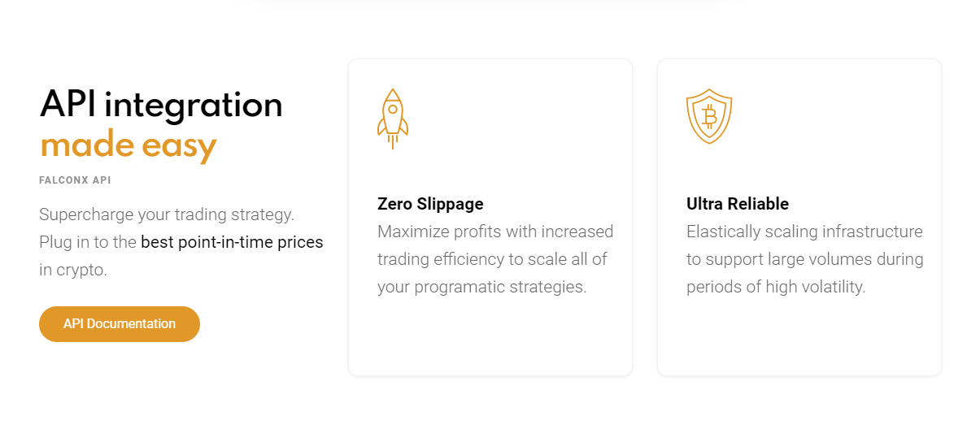Image resolution: width=980 pixels, height=433 pixels.
Task: Click "Elastically scaling infrastructure" text line
Action: coord(804,232)
